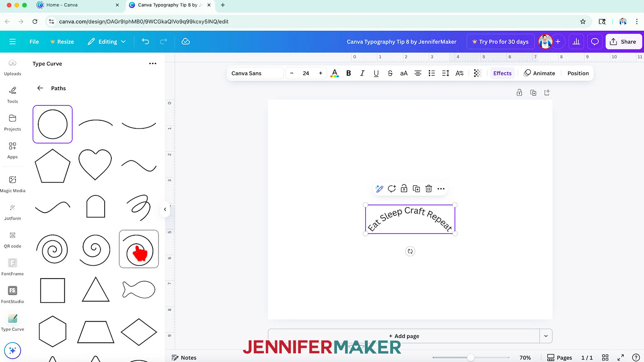
Task: Open the File menu
Action: (34, 42)
